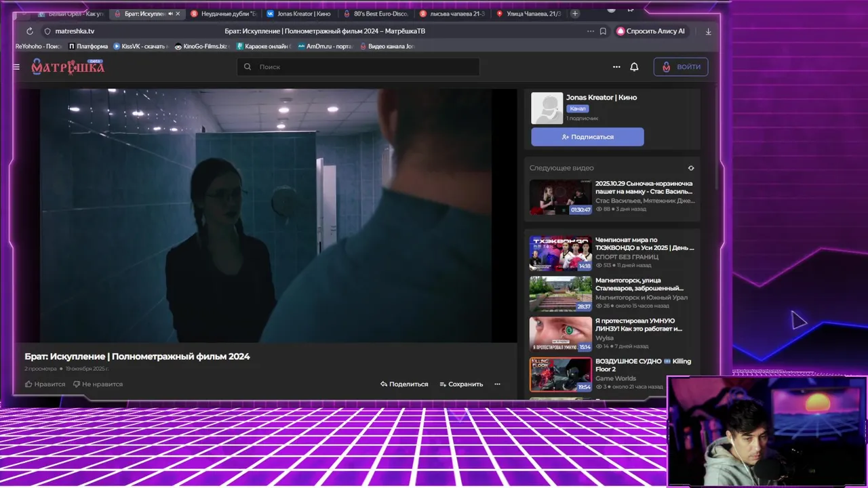Screen dimensions: 868x488
Task: Open KinoGo-Films.biz bookmark
Action: tap(201, 47)
